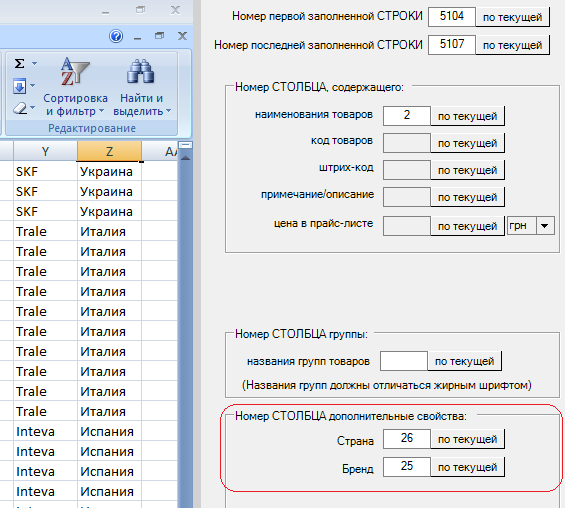Select column Y header
The image size is (565, 508).
(x=45, y=151)
